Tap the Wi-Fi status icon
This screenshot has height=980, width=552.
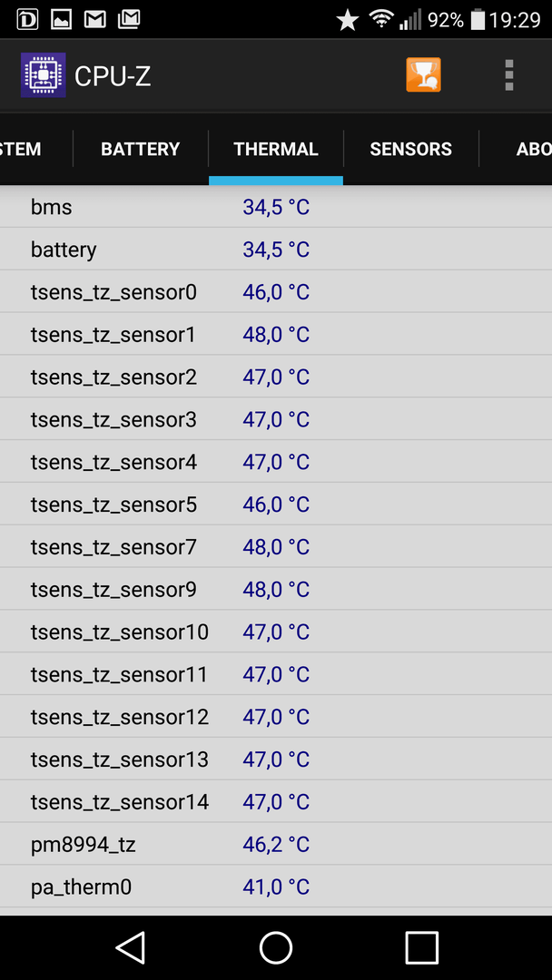point(380,19)
